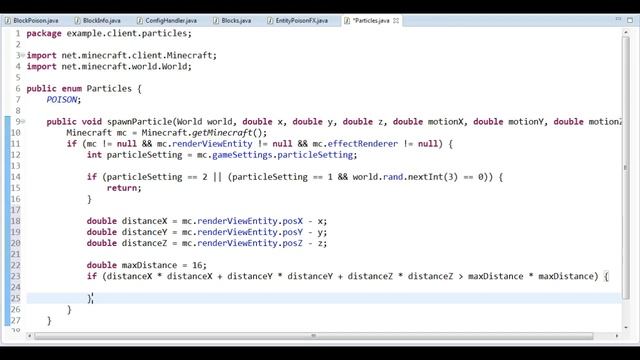640x360 pixels.
Task: Place cursor after brace on line 25
Action: 92,298
